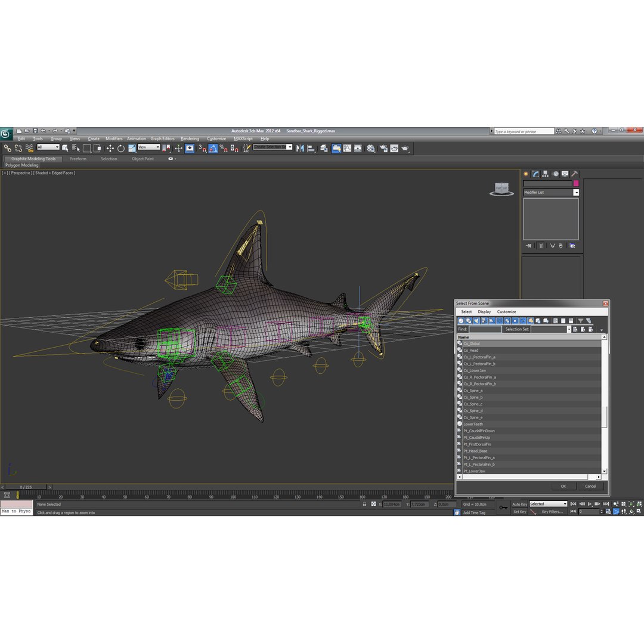The image size is (644, 644).
Task: Toggle the selection lock padlock
Action: (x=364, y=504)
